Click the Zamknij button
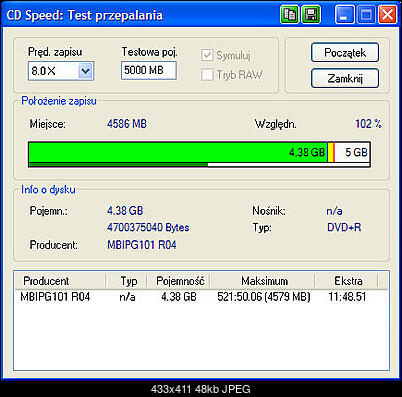 pyautogui.click(x=345, y=78)
